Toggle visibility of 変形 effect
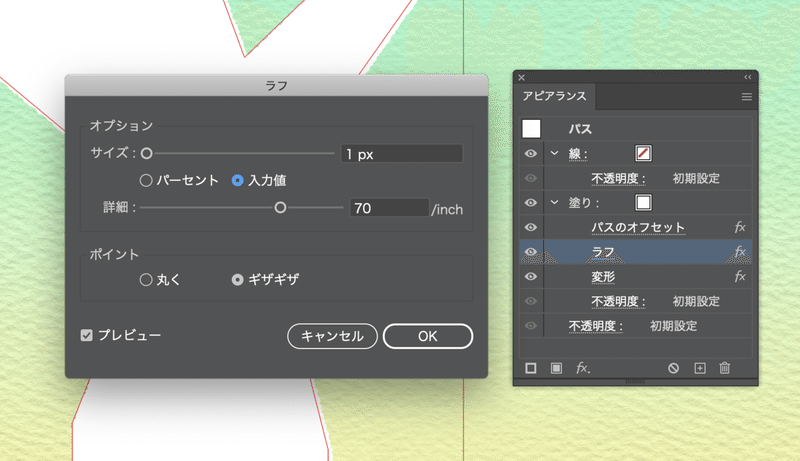Image resolution: width=800 pixels, height=461 pixels. [531, 276]
